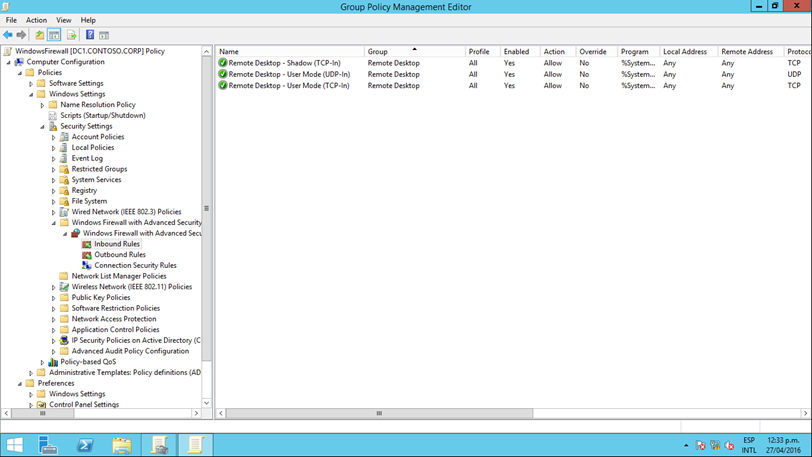Select Remote Desktop - User Mode (UDP-In) rule
Viewport: 812px width, 457px height.
[289, 74]
